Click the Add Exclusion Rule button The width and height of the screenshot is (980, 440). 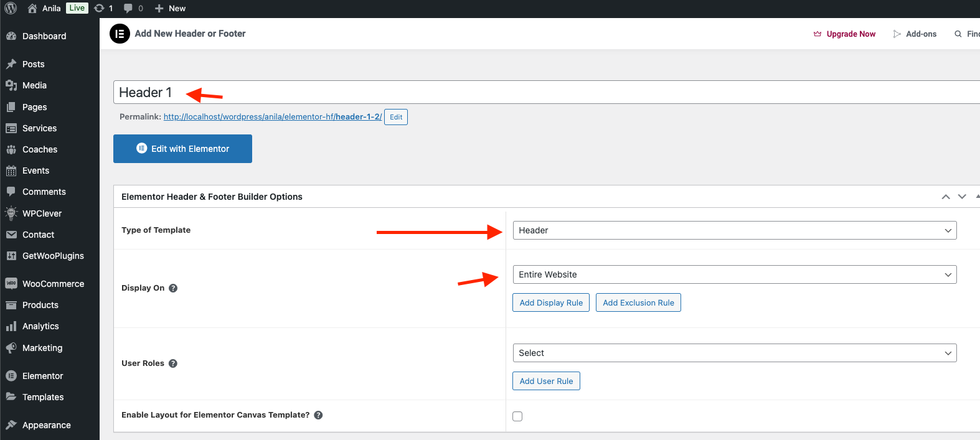point(638,303)
